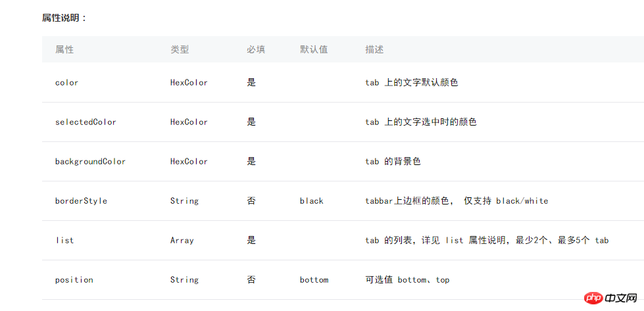The image size is (644, 311).
Task: Click the 默认值 column header
Action: (x=314, y=49)
